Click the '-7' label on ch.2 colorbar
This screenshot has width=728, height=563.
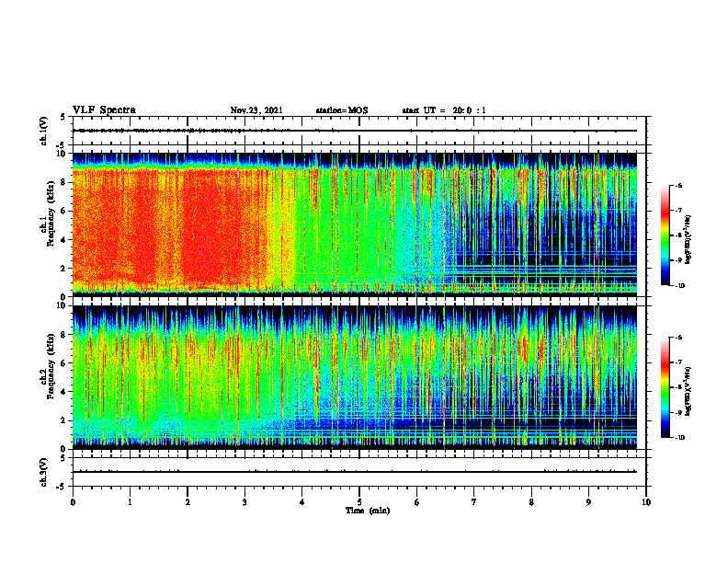point(678,362)
